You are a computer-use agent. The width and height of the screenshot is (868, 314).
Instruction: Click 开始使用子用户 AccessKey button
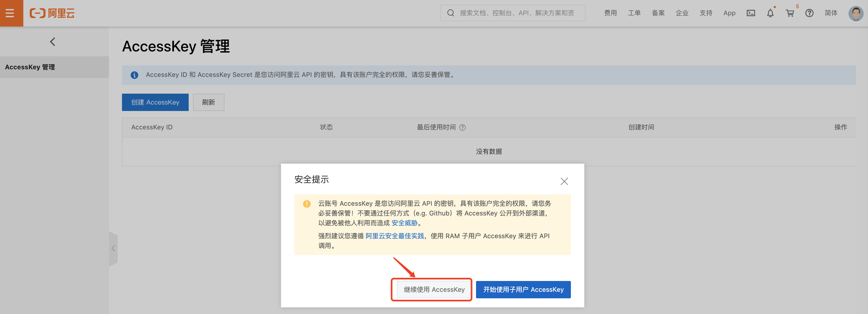point(523,289)
